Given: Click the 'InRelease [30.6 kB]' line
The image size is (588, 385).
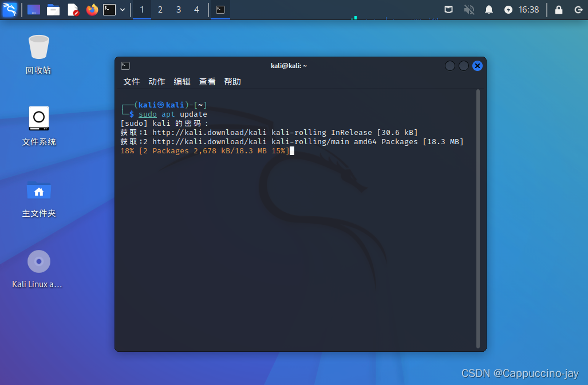Looking at the screenshot, I should (x=269, y=133).
